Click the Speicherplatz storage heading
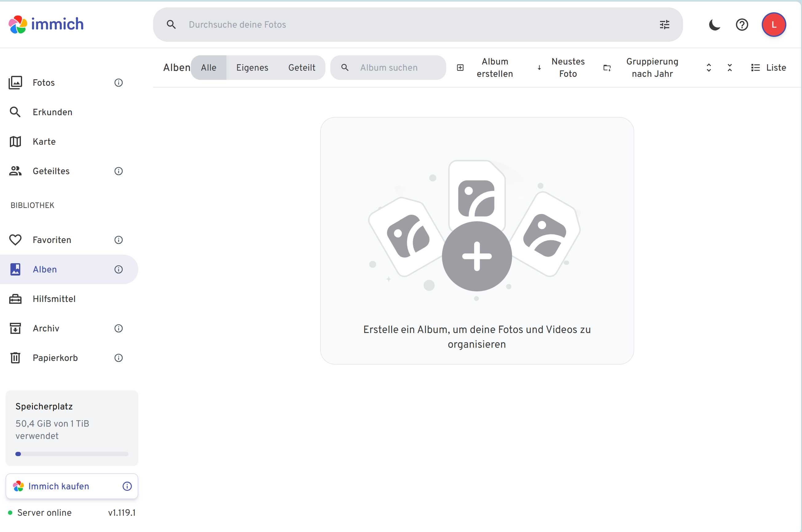 point(44,406)
